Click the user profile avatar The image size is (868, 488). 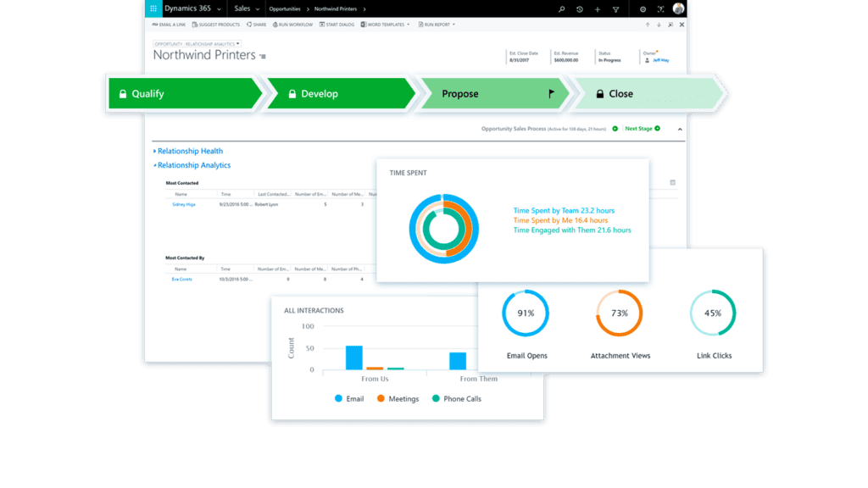(x=678, y=8)
